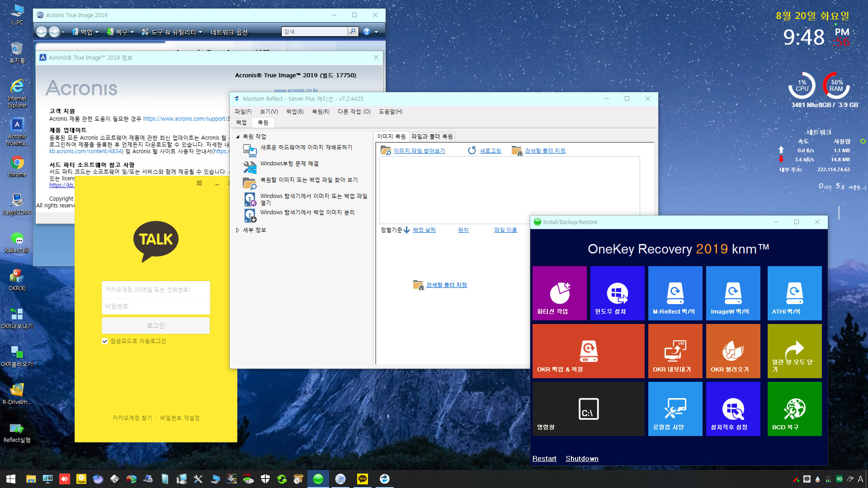Open the 명령창 command prompt tile
Viewport: 868px width, 488px height.
[588, 409]
